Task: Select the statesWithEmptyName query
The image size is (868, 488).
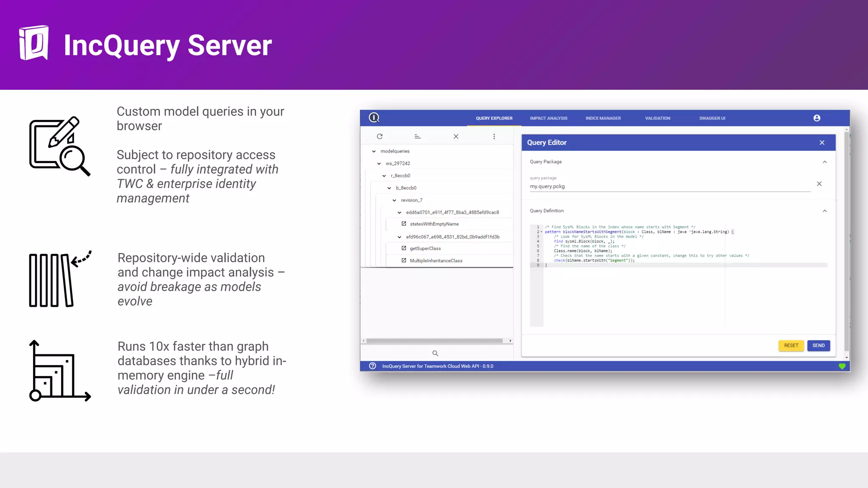Action: pos(434,224)
